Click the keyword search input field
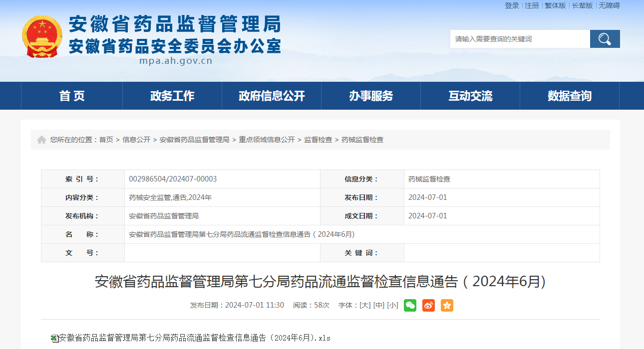The width and height of the screenshot is (644, 349). [x=519, y=39]
